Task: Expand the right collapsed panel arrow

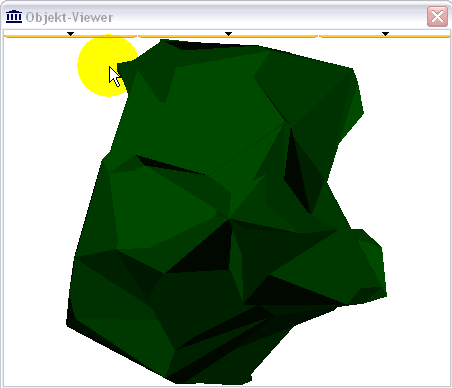Action: pos(385,34)
